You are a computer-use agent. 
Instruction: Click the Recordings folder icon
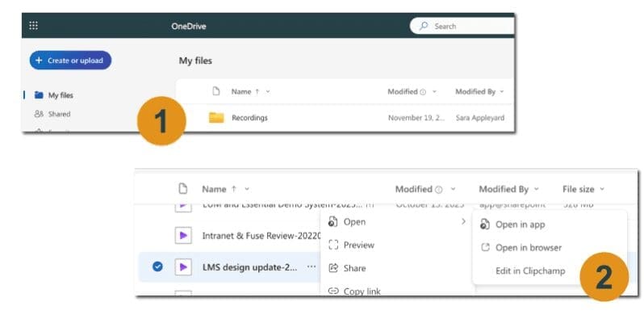coord(216,118)
